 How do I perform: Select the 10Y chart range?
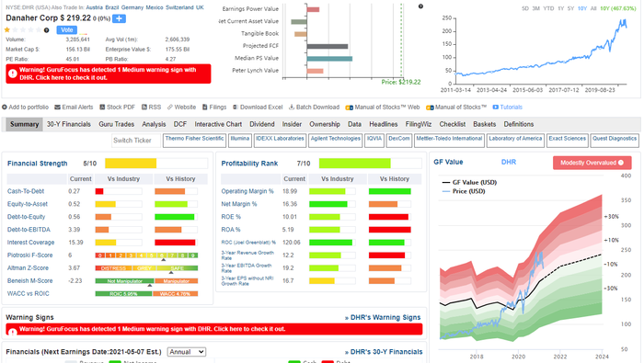(x=582, y=8)
